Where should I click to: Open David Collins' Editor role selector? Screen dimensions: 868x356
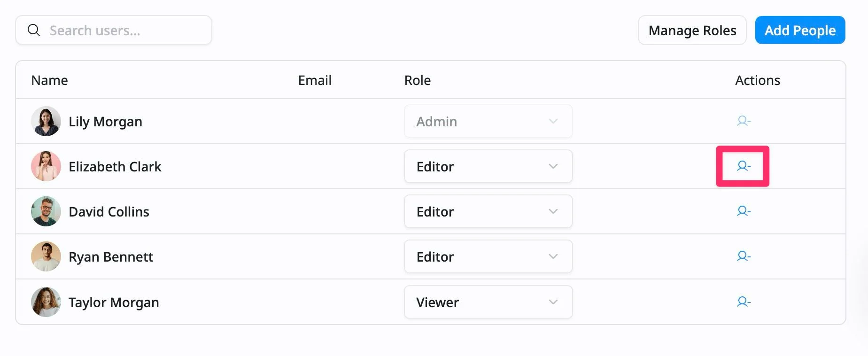tap(488, 211)
